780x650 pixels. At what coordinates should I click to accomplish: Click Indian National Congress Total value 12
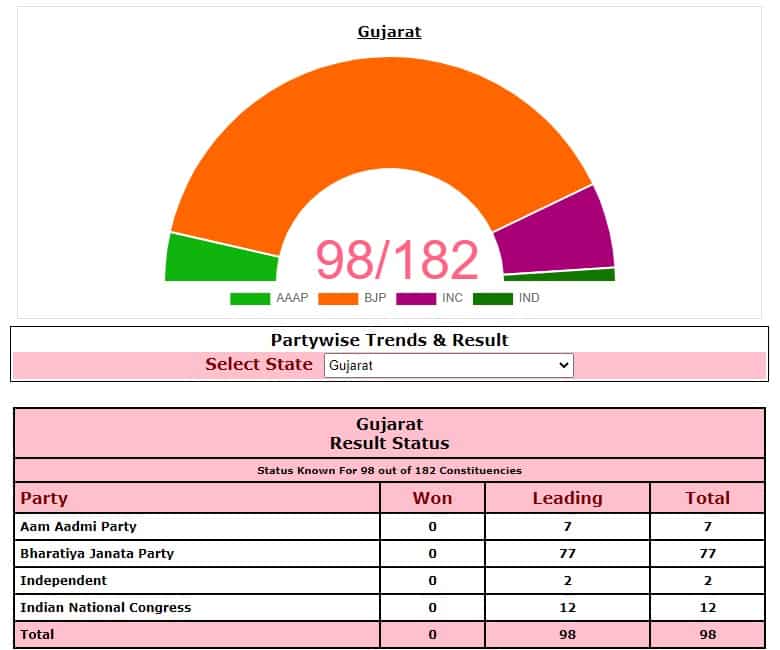point(707,608)
